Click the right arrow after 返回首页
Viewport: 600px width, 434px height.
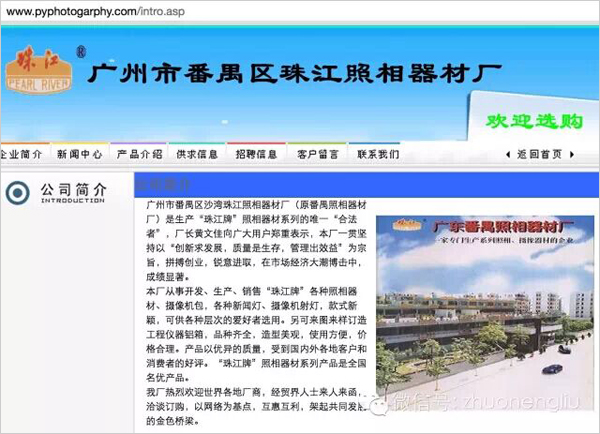pyautogui.click(x=572, y=155)
